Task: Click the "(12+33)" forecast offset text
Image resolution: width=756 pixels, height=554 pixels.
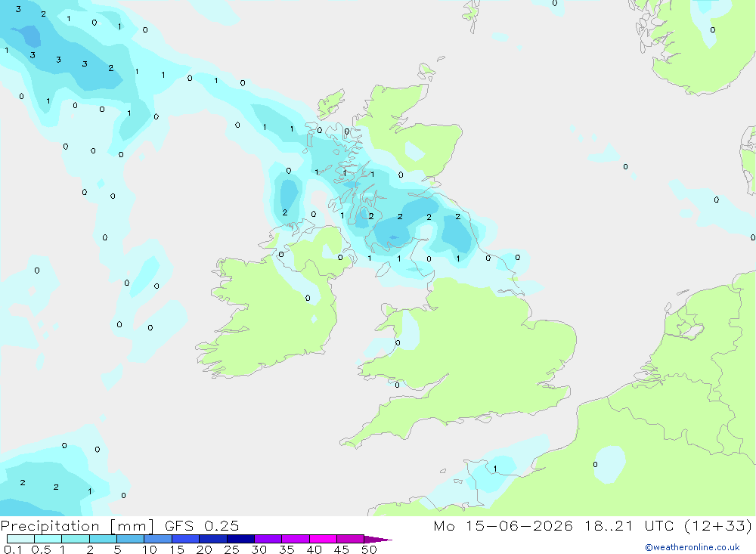Action: point(718,525)
